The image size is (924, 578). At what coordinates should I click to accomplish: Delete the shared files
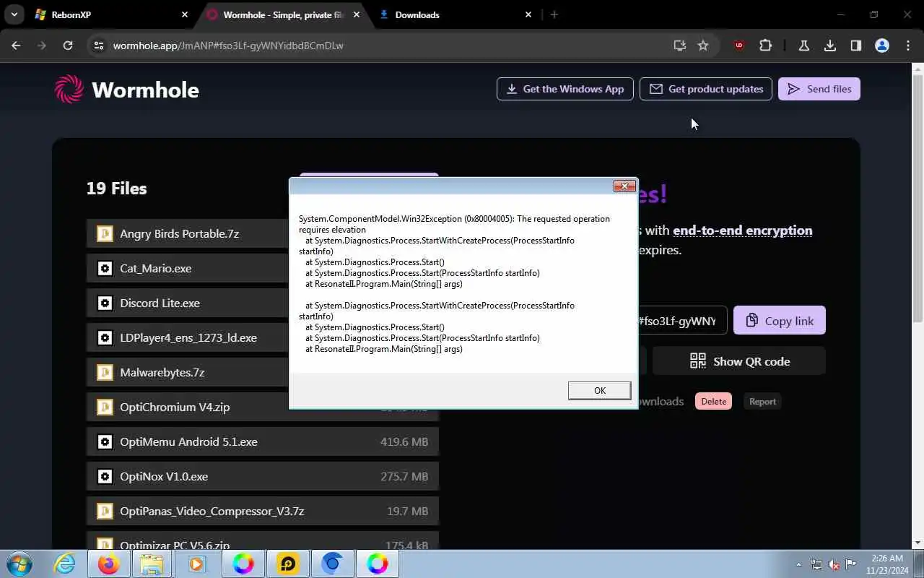pyautogui.click(x=713, y=402)
